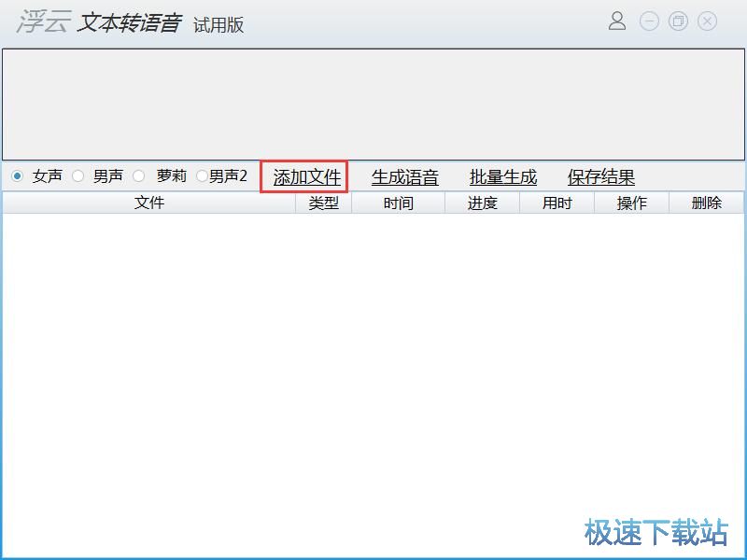The width and height of the screenshot is (747, 560).
Task: Choose the 萝莉 voice radio button
Action: coord(138,176)
